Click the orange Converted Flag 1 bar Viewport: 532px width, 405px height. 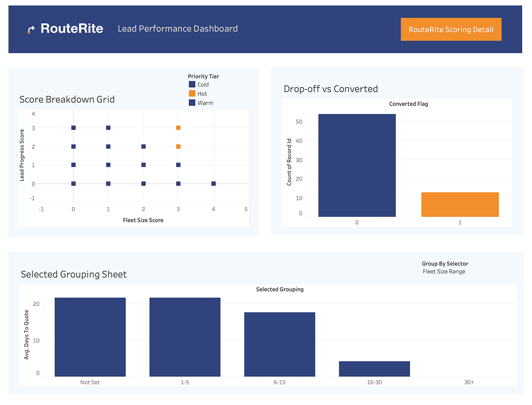tap(460, 204)
